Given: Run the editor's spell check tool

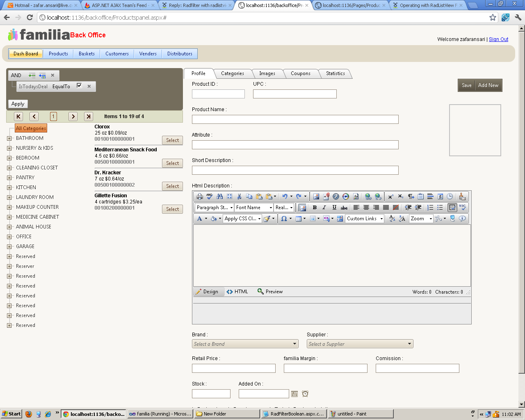Looking at the screenshot, I should [x=210, y=196].
